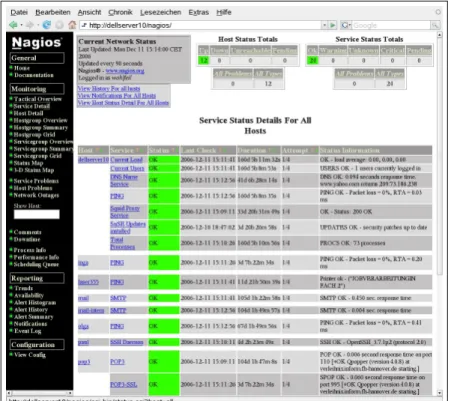Open the Total Processes service link
The height and width of the screenshot is (401, 451).
pos(122,243)
